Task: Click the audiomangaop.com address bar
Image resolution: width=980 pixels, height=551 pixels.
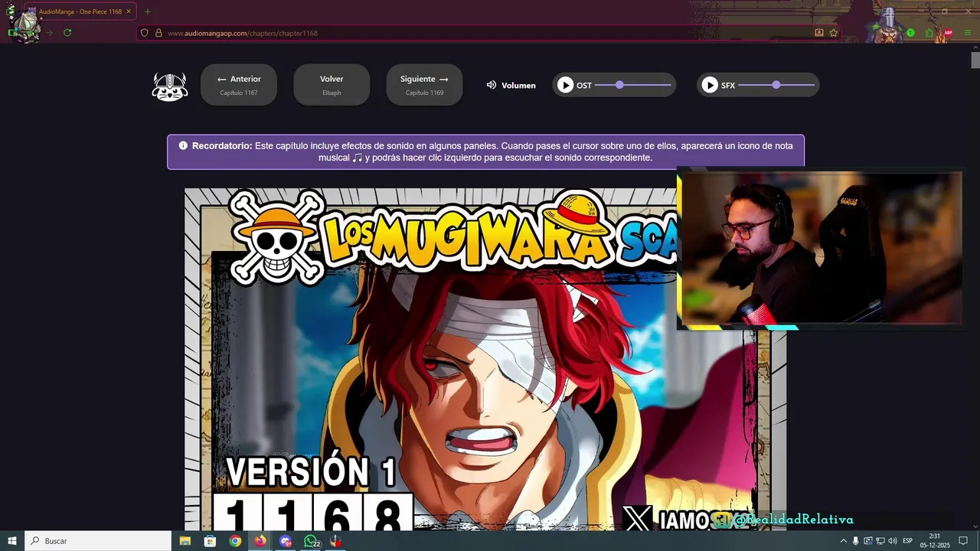Action: [x=488, y=33]
